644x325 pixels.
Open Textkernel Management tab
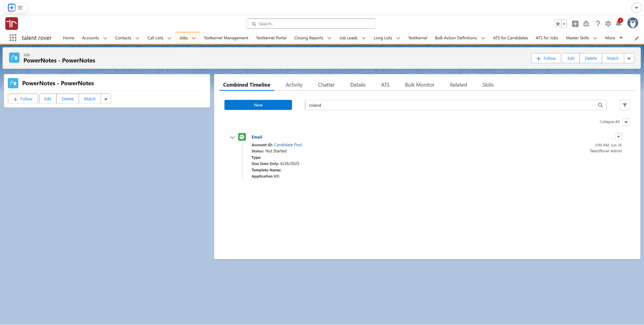(226, 38)
